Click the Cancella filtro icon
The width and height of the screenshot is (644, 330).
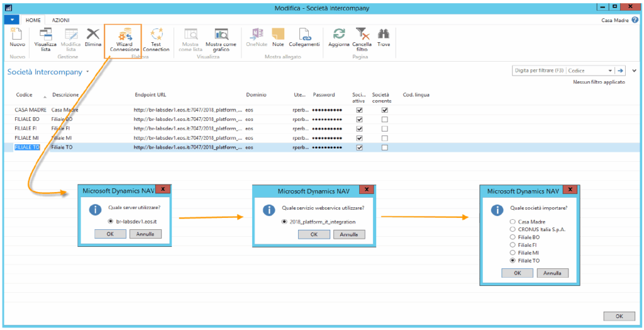click(x=362, y=34)
